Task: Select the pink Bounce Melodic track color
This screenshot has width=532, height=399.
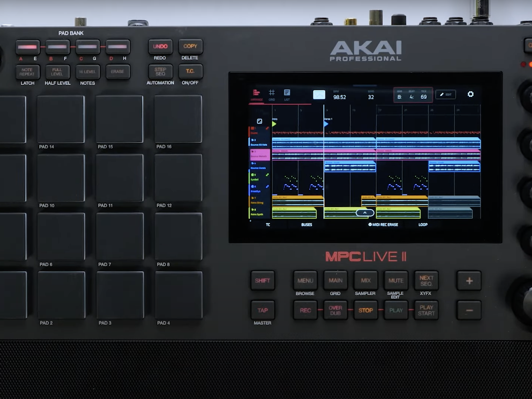Action: coord(260,154)
